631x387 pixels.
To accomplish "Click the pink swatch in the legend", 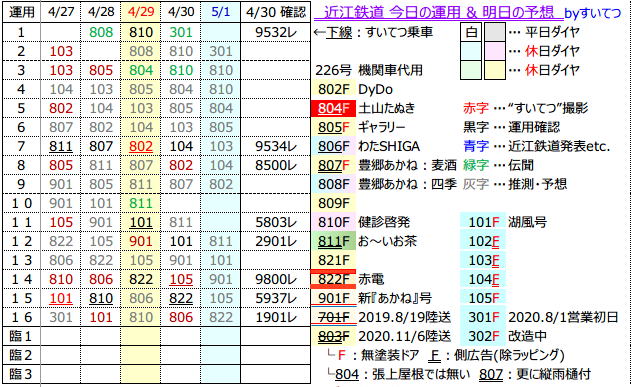I will coord(495,51).
